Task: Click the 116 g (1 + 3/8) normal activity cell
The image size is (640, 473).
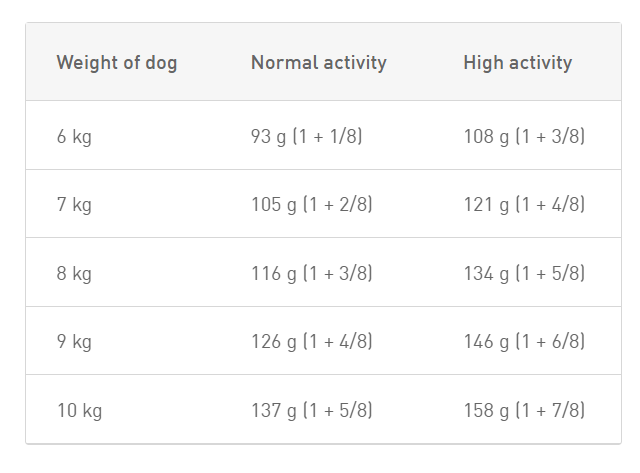Action: click(312, 273)
